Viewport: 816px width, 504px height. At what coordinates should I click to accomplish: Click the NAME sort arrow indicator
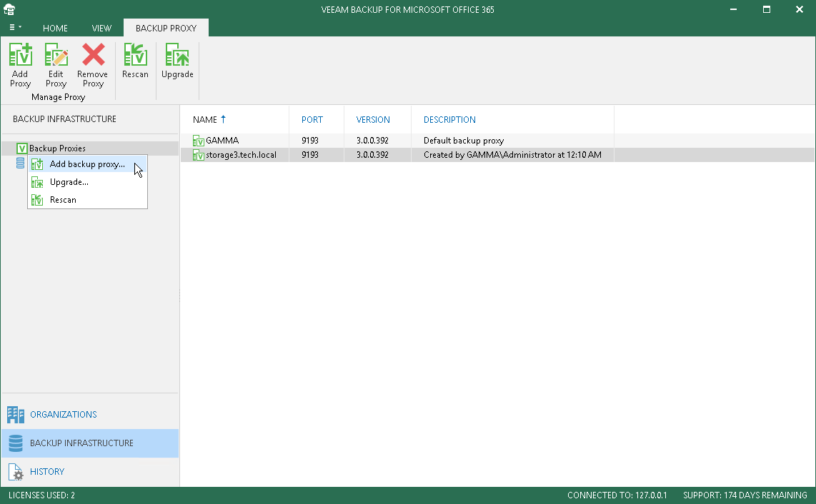223,119
